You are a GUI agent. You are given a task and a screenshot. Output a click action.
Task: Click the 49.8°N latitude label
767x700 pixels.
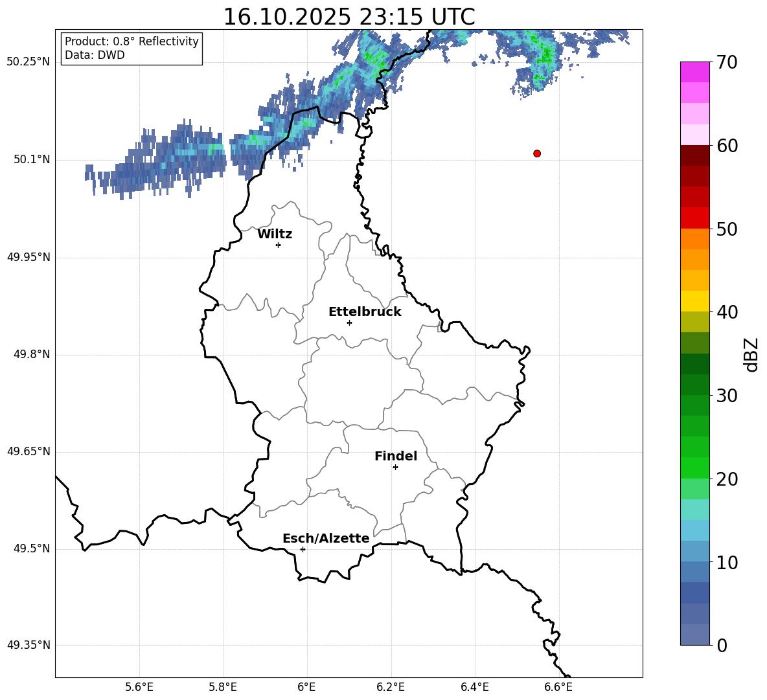coord(32,354)
